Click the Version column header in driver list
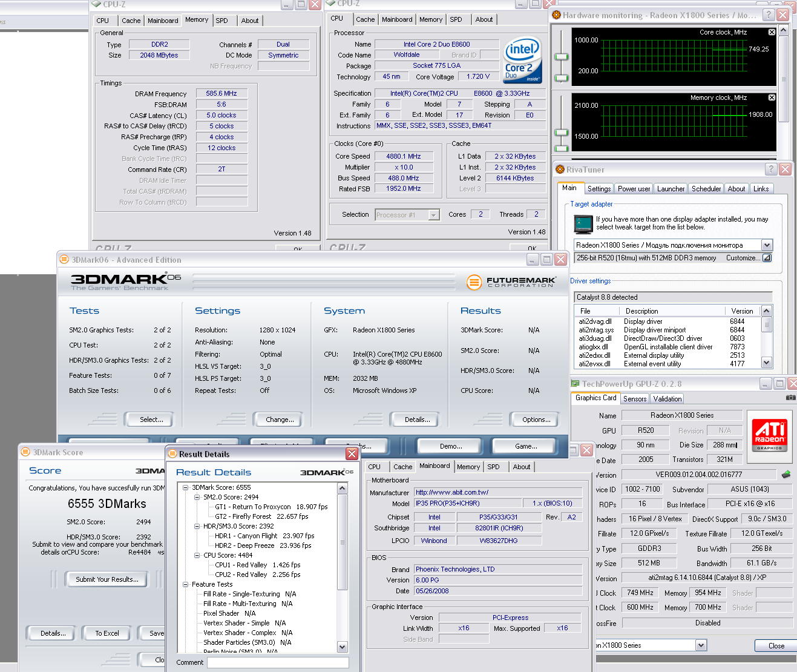This screenshot has width=797, height=672. (743, 311)
